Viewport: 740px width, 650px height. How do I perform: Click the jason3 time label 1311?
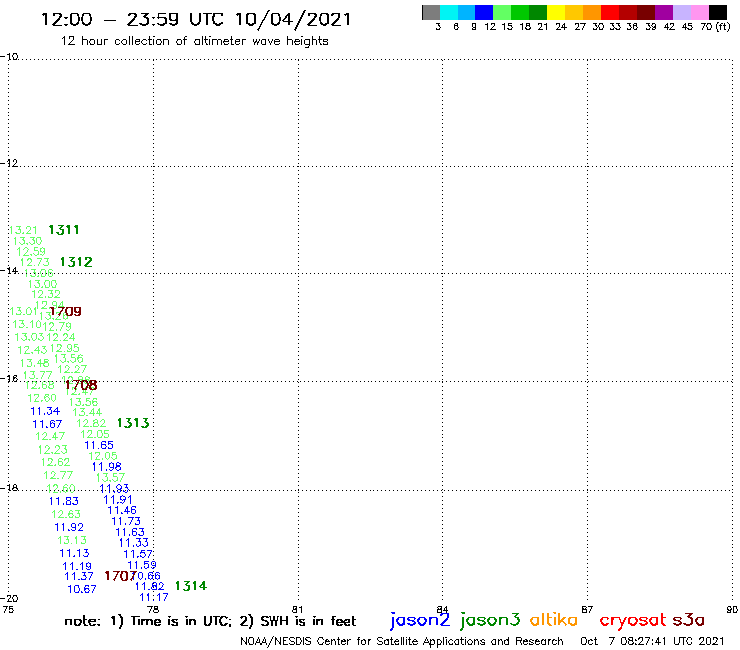(x=64, y=230)
